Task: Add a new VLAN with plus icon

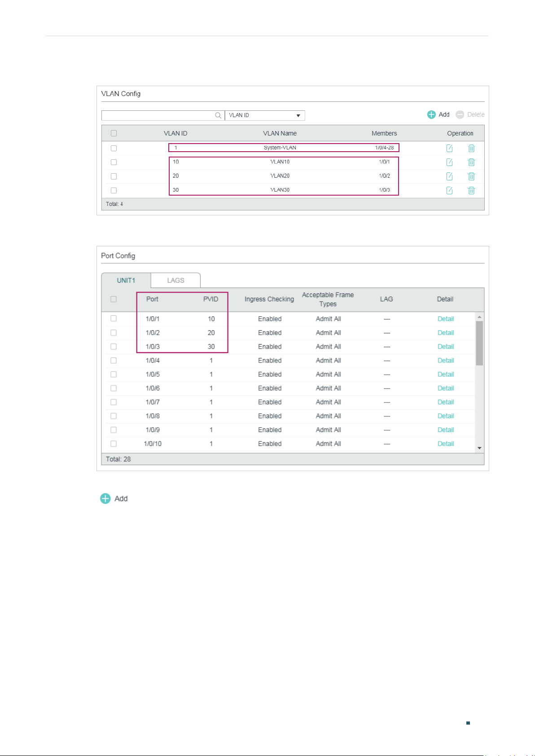Action: (431, 114)
